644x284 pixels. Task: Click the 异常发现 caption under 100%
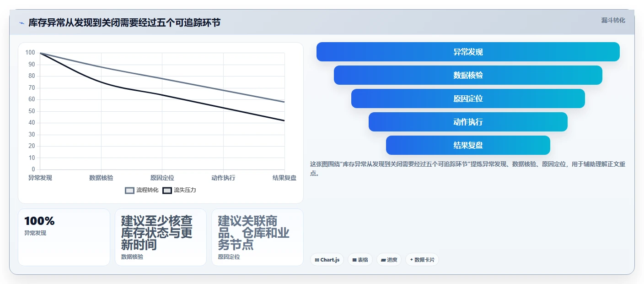(x=35, y=233)
